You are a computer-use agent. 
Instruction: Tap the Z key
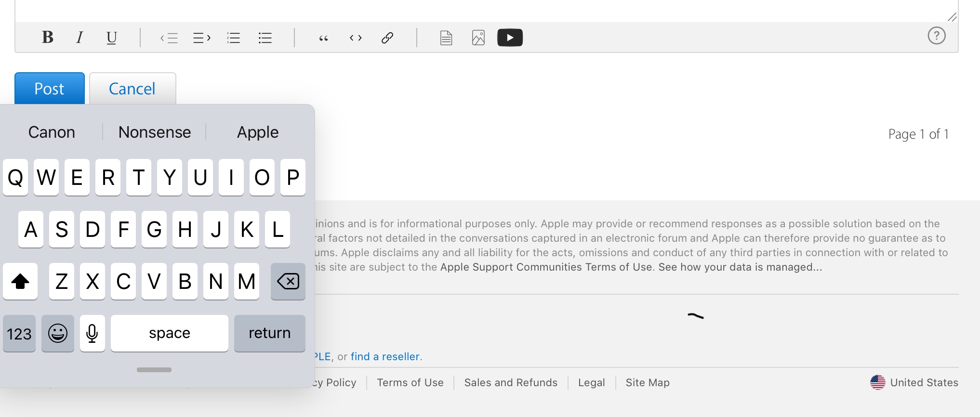(62, 281)
